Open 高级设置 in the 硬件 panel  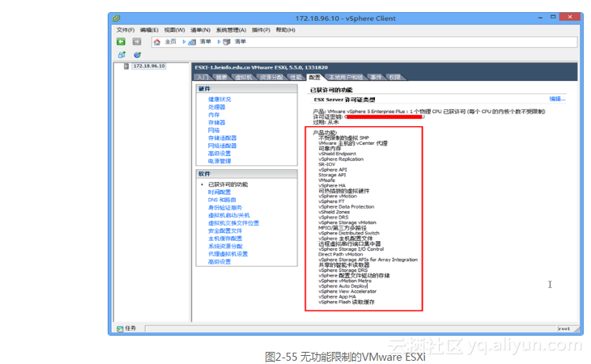[x=219, y=154]
